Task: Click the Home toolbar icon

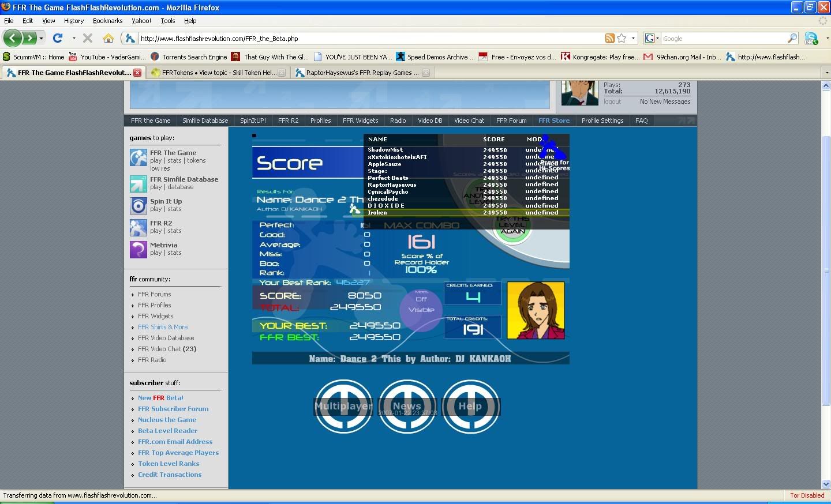Action: click(x=108, y=38)
